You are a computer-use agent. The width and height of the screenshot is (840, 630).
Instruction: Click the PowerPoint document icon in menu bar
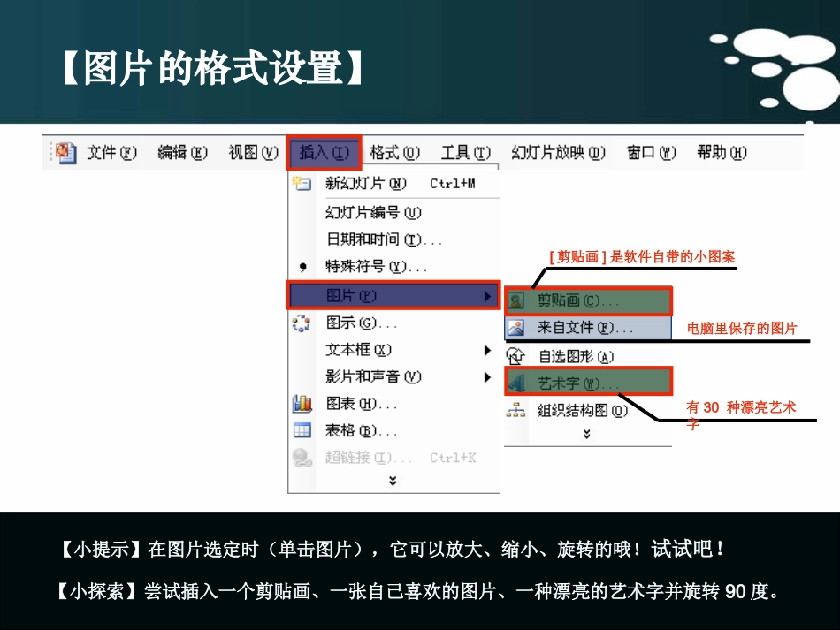(x=66, y=153)
